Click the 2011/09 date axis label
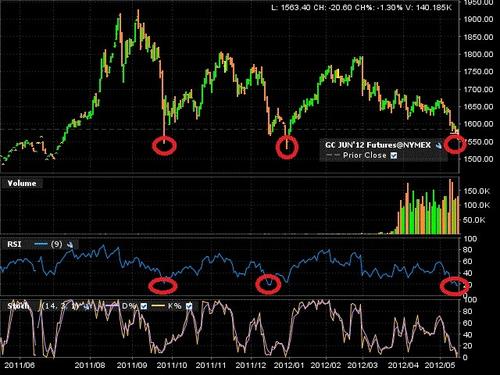The width and height of the screenshot is (500, 375). (x=132, y=365)
